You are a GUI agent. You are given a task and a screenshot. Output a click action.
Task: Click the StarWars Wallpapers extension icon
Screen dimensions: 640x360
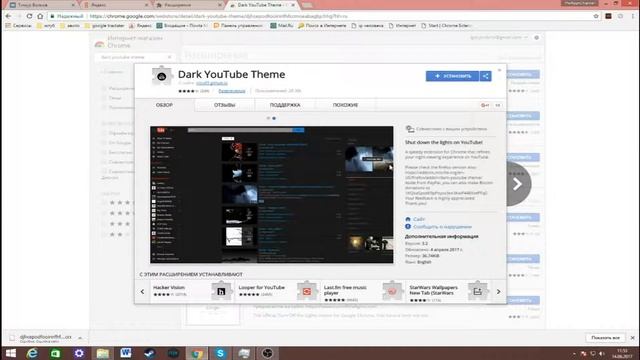tap(477, 291)
